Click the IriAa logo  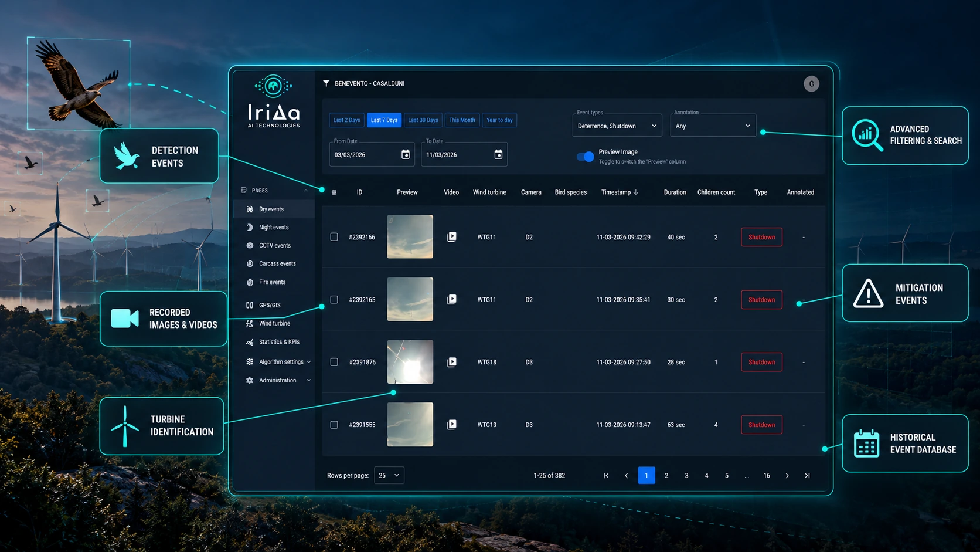273,101
